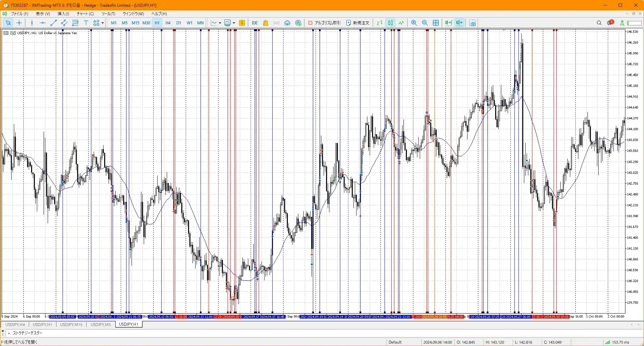Switch to the USDJPY,M15 chart tab
Image resolution: width=644 pixels, height=346 pixels.
pos(71,324)
